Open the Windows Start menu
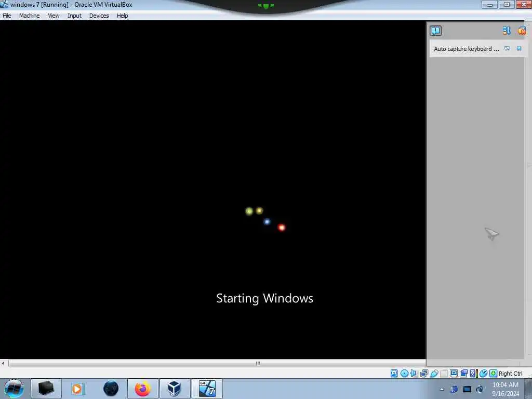The image size is (532, 399). (x=14, y=389)
